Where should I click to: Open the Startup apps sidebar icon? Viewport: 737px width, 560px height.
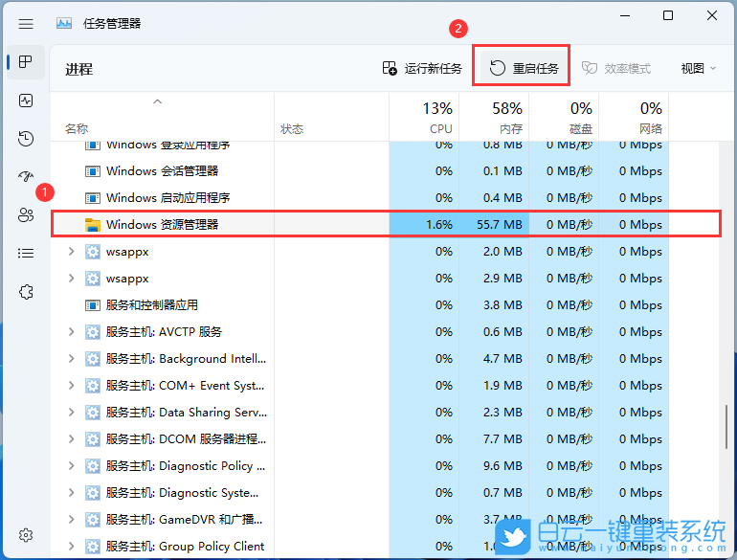click(26, 177)
